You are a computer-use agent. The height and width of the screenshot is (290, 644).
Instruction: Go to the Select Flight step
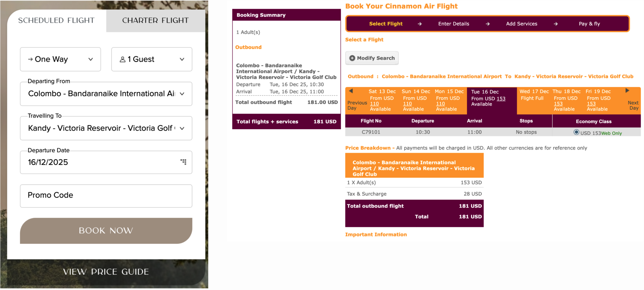386,24
